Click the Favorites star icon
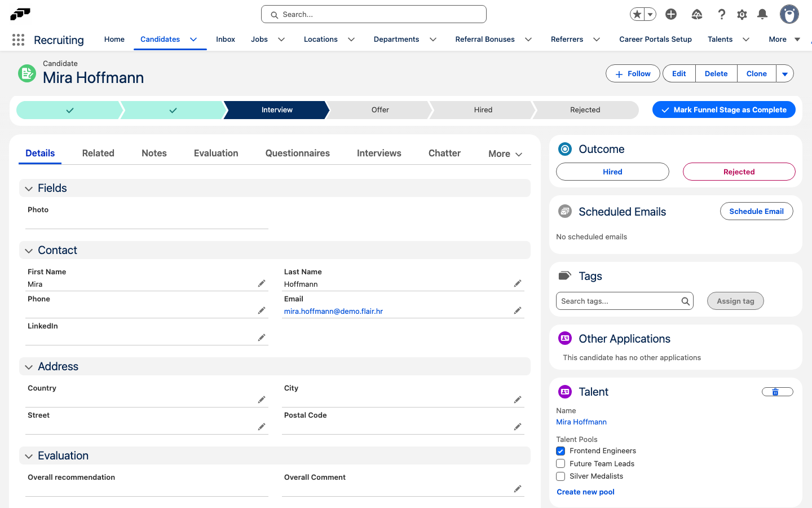 [637, 14]
